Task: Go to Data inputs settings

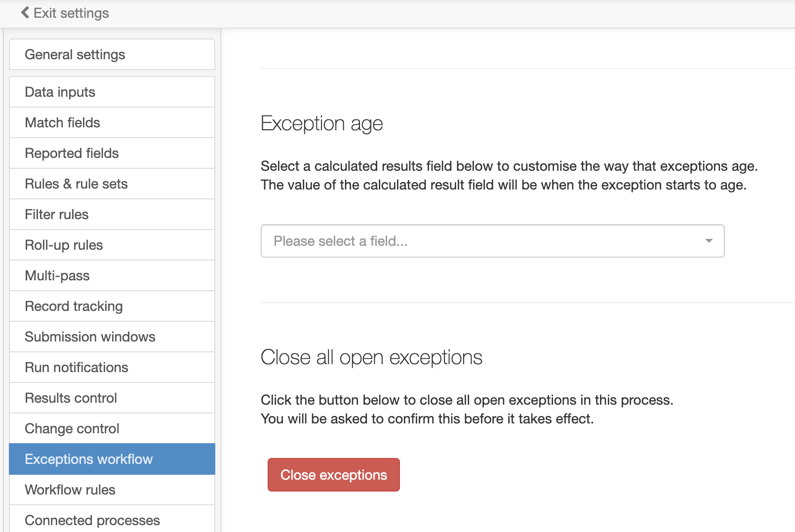Action: point(112,92)
